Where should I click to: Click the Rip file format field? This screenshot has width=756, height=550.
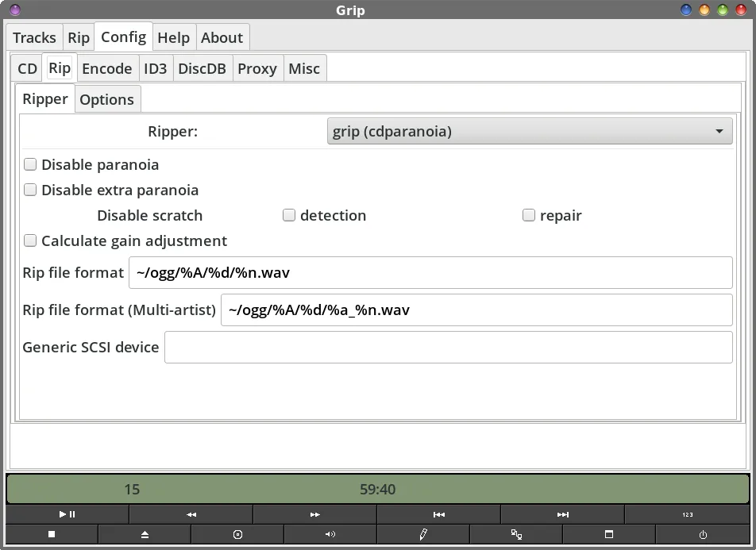click(430, 273)
